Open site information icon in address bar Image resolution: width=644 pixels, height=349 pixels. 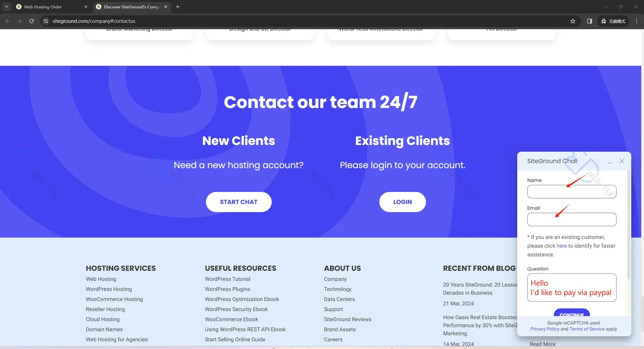(x=46, y=21)
